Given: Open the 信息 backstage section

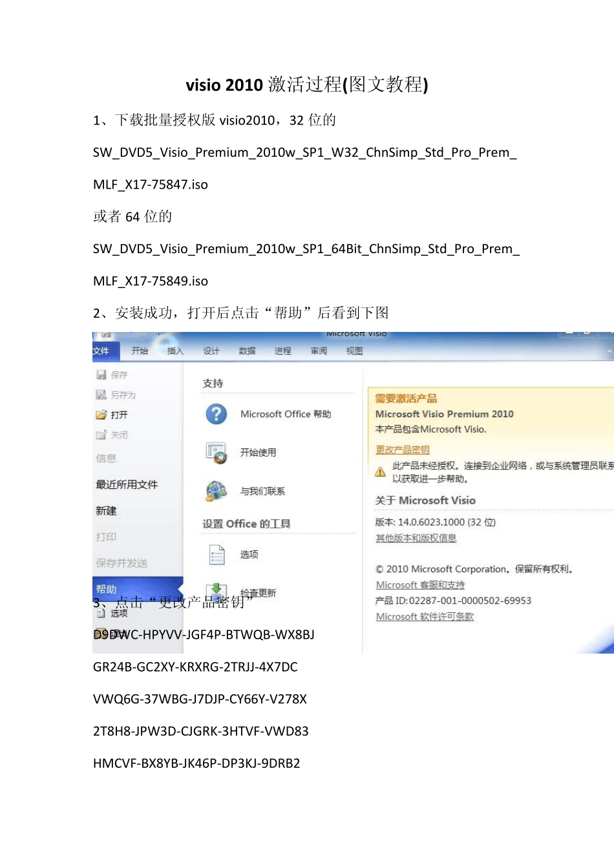Looking at the screenshot, I should point(106,459).
